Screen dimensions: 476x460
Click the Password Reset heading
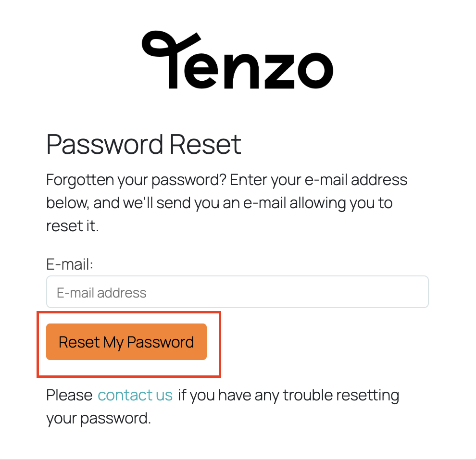click(x=144, y=145)
